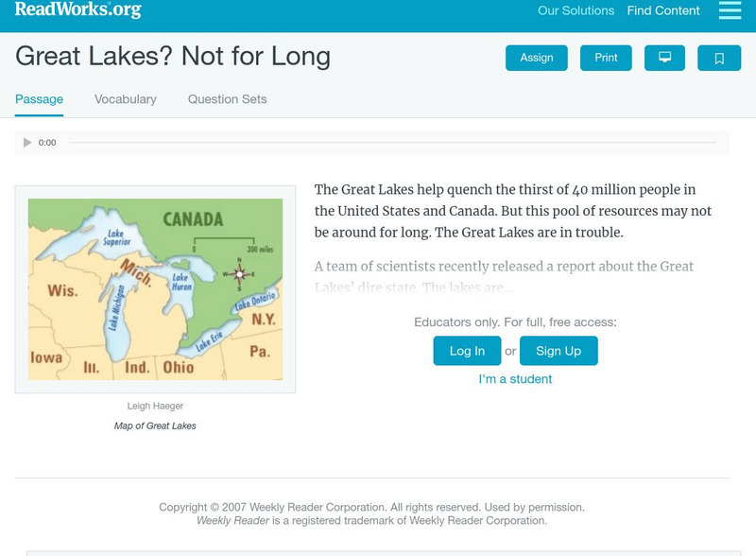Image resolution: width=756 pixels, height=556 pixels.
Task: Click the 0:00 audio timestamp
Action: 45,143
